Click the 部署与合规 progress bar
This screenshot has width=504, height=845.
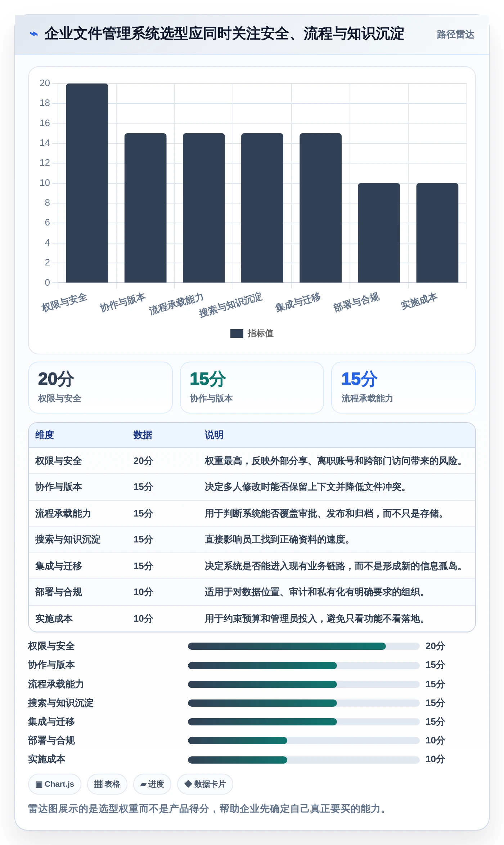[304, 741]
